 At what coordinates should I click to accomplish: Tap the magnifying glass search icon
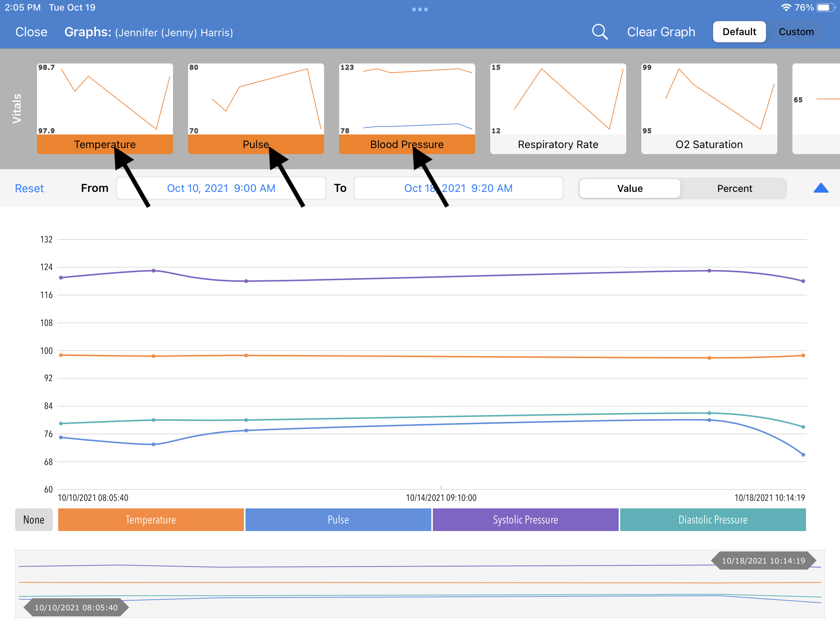point(600,32)
